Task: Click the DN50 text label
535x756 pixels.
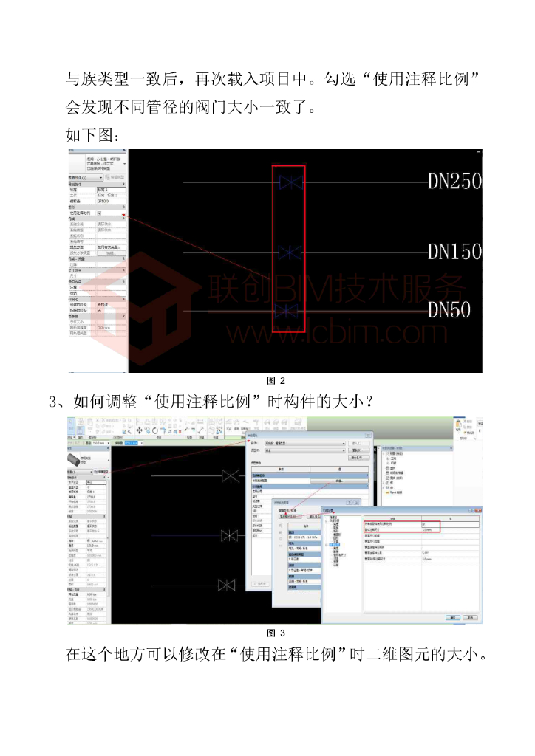Action: pyautogui.click(x=449, y=310)
